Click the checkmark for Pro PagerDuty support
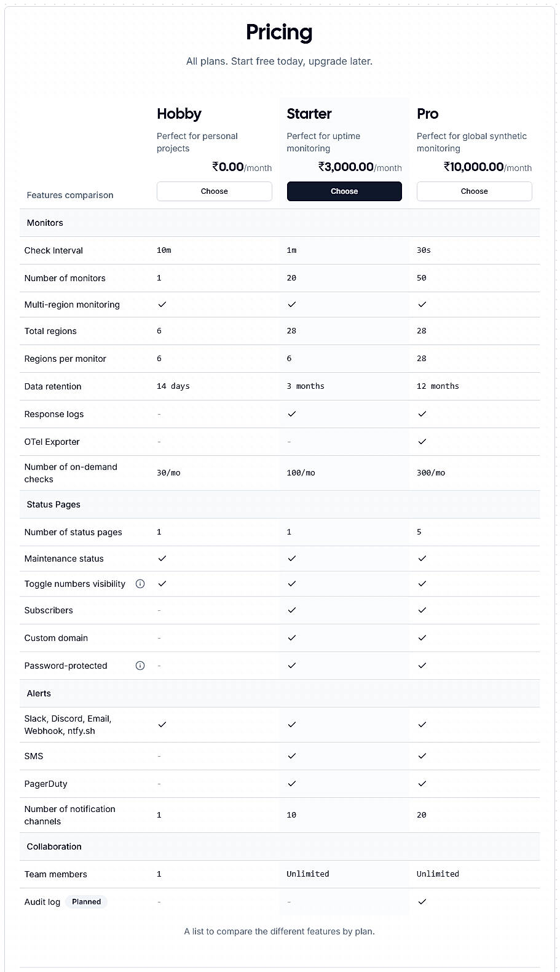 pos(422,783)
